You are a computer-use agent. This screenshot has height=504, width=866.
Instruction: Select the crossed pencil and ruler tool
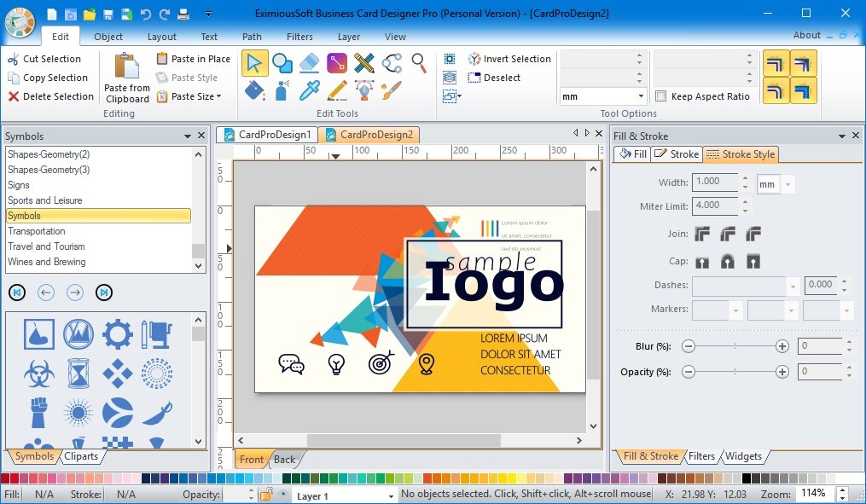pos(364,63)
